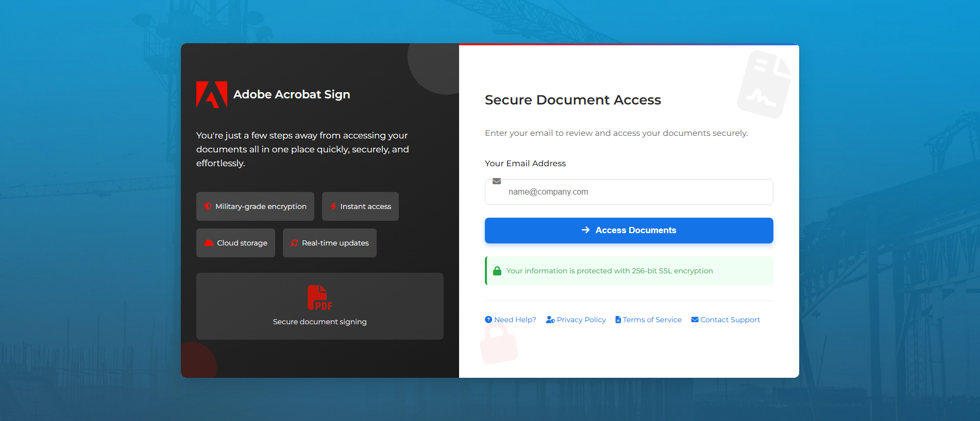
Task: Open the Privacy Policy link
Action: pos(576,320)
